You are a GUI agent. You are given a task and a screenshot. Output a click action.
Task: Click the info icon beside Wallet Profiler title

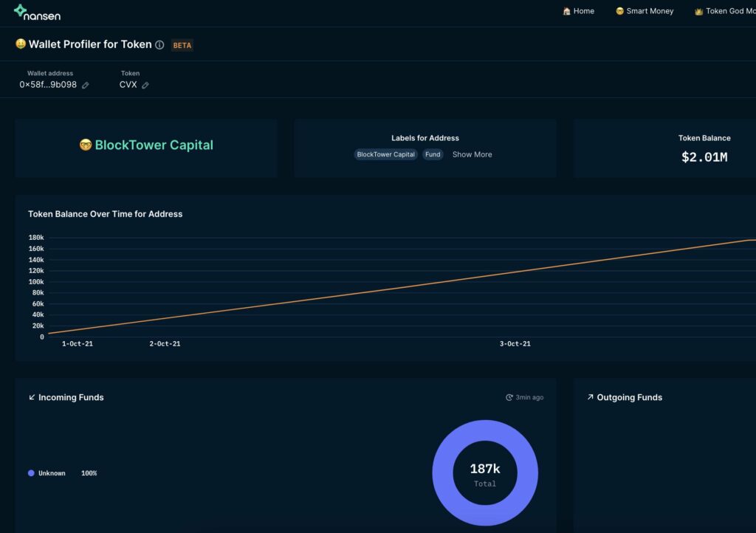tap(159, 45)
